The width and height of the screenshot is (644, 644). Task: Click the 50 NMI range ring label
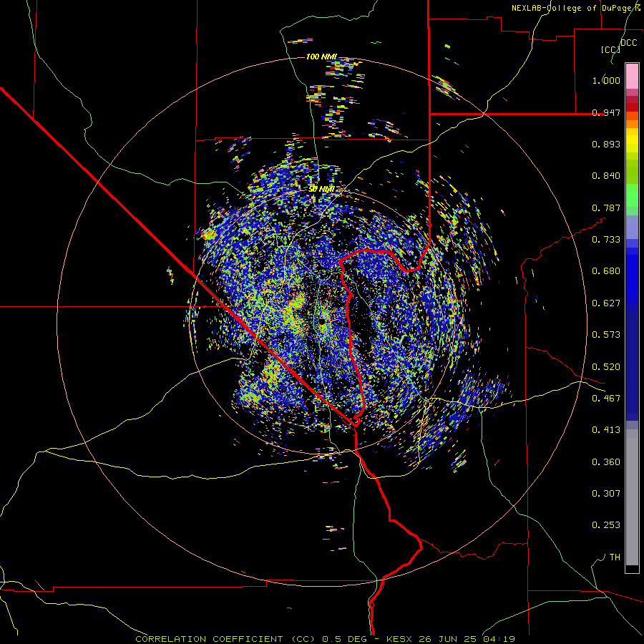tap(321, 190)
